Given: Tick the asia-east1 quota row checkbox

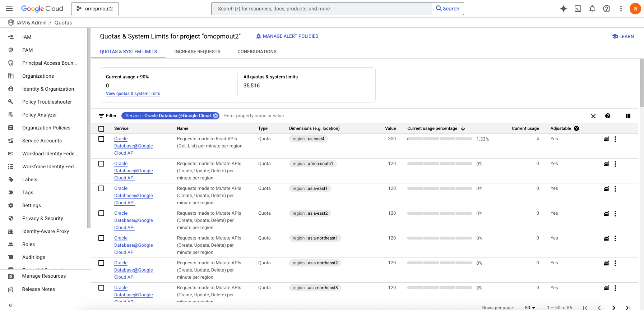Looking at the screenshot, I should point(101,188).
